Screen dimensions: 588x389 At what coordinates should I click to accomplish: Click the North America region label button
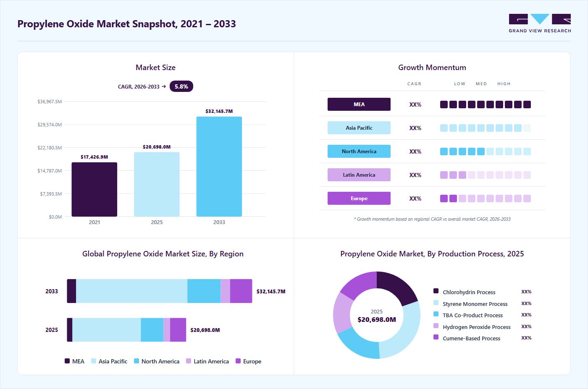[x=359, y=151]
